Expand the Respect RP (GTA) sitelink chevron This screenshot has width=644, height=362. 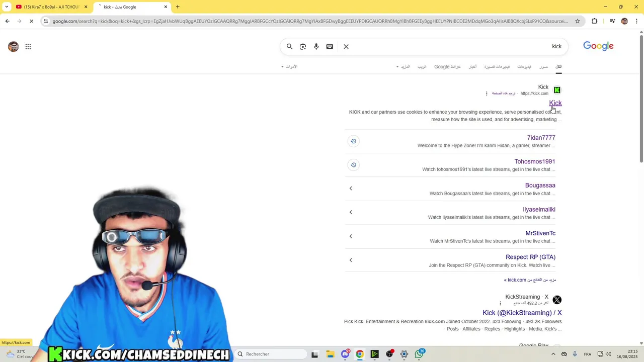click(351, 260)
